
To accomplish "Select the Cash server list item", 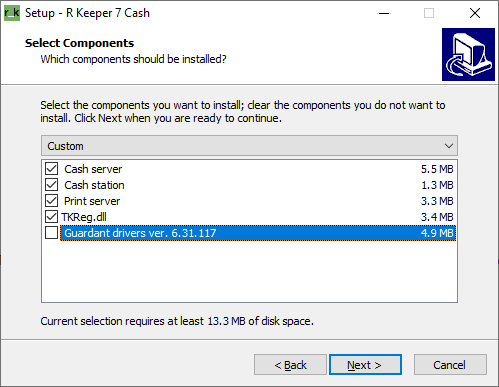I will 93,169.
